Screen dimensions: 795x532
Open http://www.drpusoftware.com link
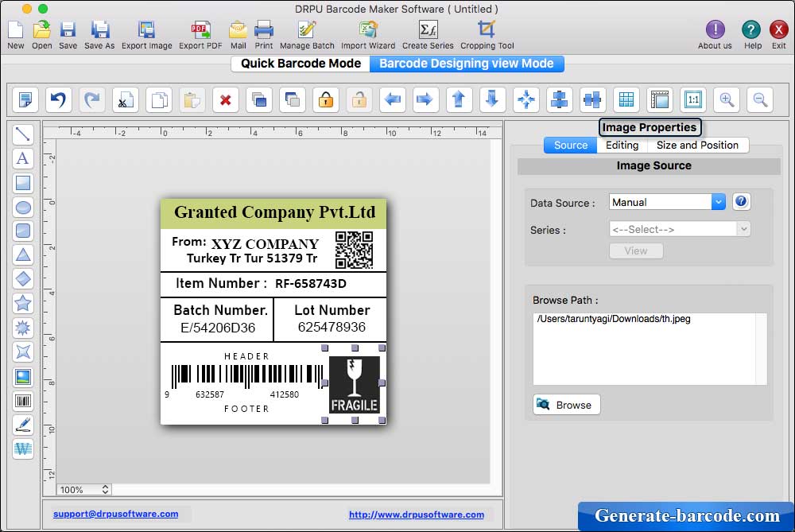pos(417,515)
